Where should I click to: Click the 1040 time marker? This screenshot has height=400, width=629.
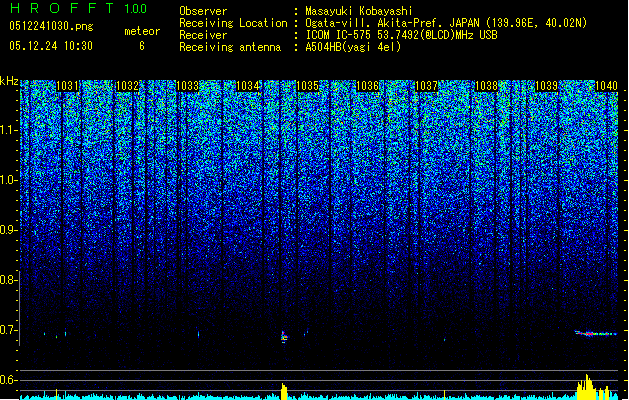pos(606,86)
